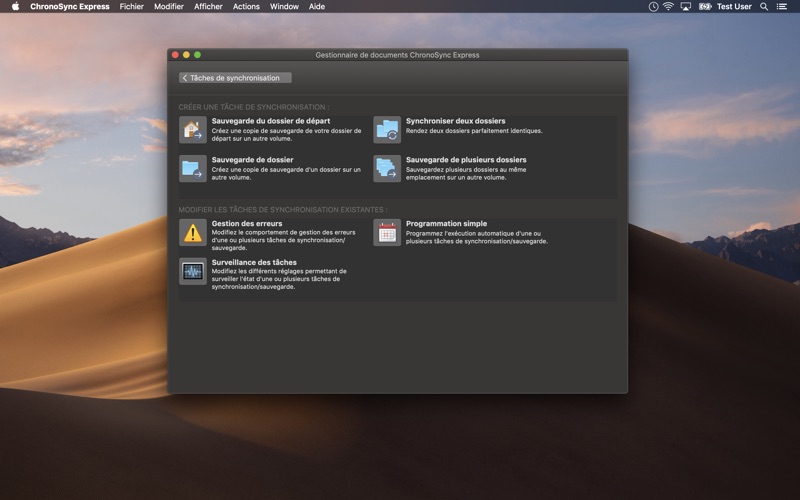Click the Test User account name
Image resolution: width=800 pixels, height=500 pixels.
734,7
